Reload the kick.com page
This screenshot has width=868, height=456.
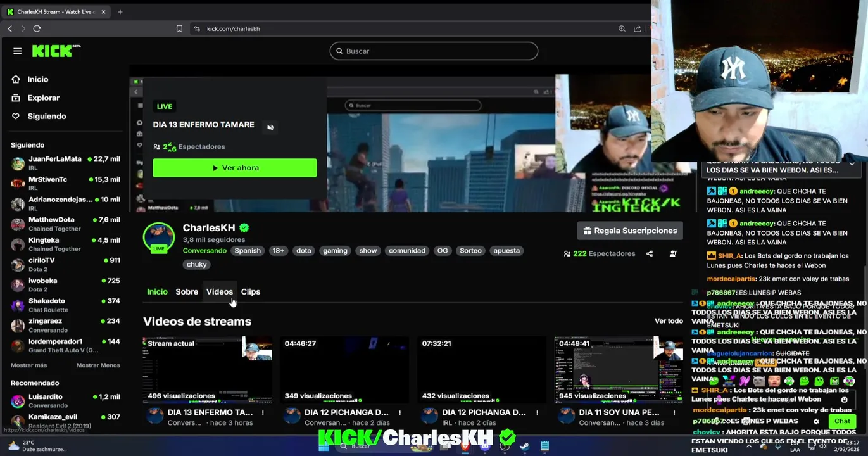[37, 28]
